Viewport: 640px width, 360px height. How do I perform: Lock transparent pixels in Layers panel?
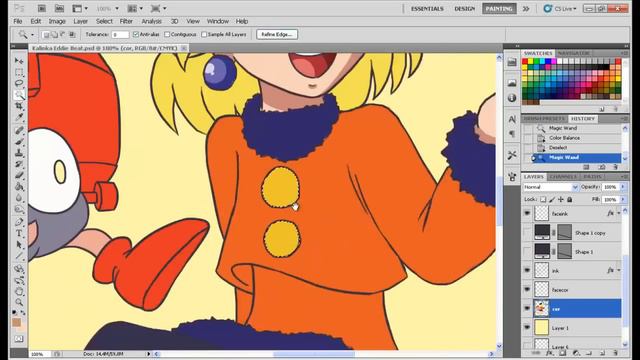tap(543, 200)
